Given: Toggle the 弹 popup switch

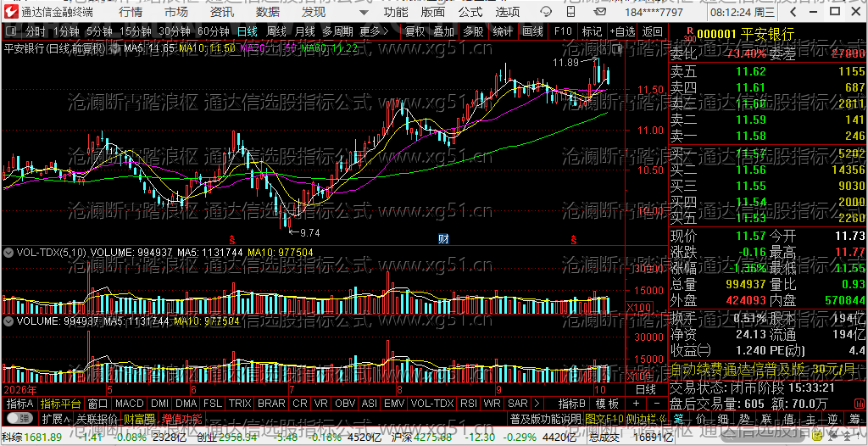Looking at the screenshot, I should tap(19, 418).
